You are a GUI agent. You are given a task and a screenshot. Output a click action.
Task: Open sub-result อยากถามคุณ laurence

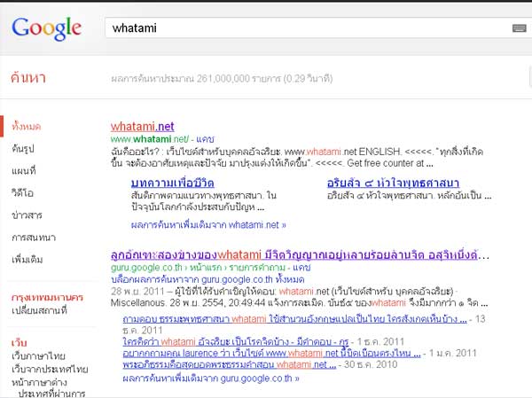pyautogui.click(x=271, y=353)
